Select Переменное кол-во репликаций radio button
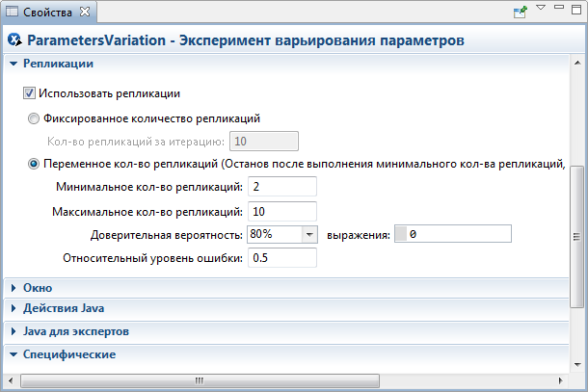The image size is (588, 392). pyautogui.click(x=34, y=164)
